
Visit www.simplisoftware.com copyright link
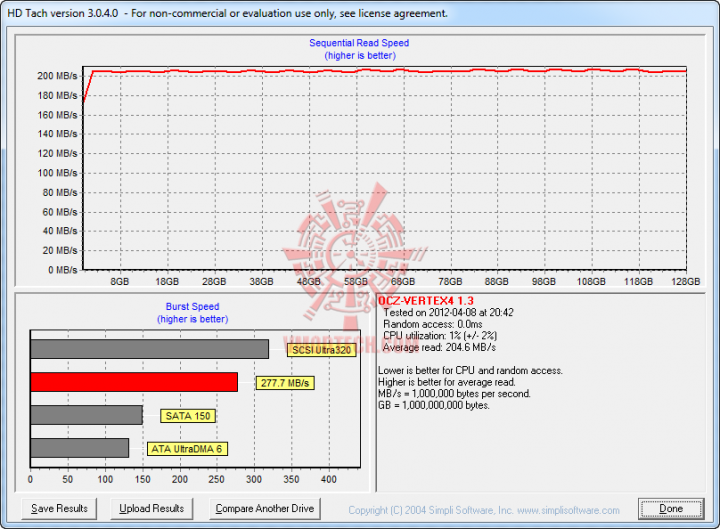568,511
